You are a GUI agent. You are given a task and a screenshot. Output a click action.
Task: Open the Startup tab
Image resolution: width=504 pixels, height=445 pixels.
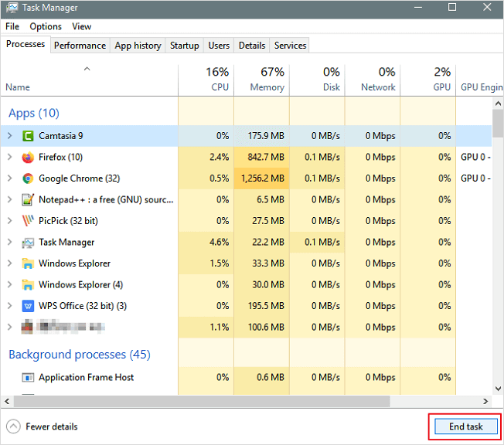(x=184, y=46)
